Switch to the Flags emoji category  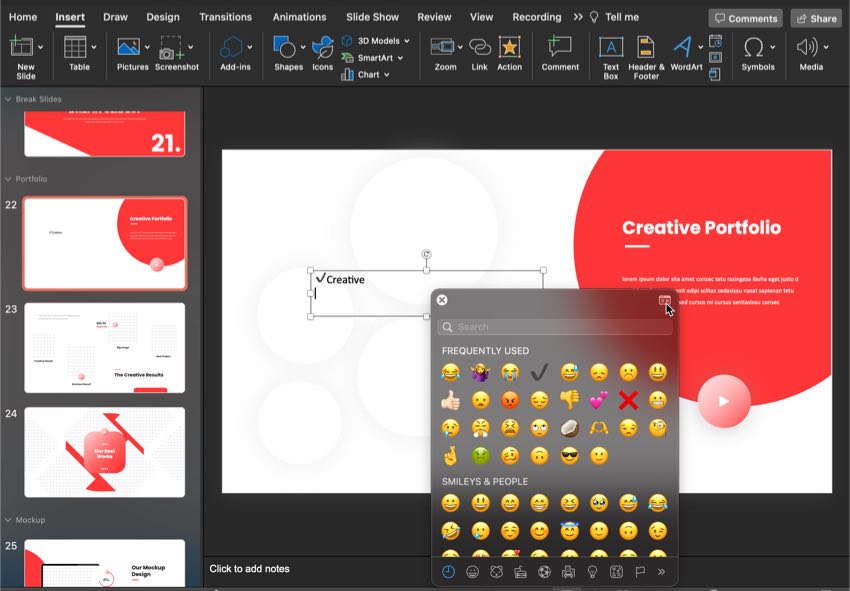point(640,572)
